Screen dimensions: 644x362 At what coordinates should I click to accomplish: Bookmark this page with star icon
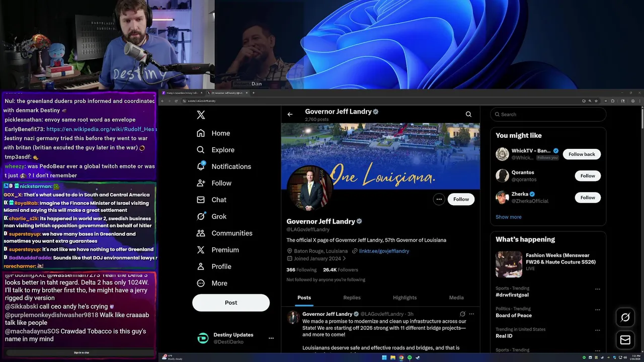[x=596, y=101]
